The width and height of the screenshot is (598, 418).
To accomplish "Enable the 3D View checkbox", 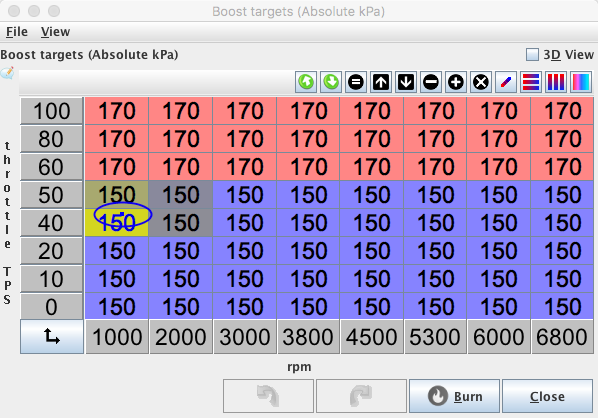I will click(532, 55).
